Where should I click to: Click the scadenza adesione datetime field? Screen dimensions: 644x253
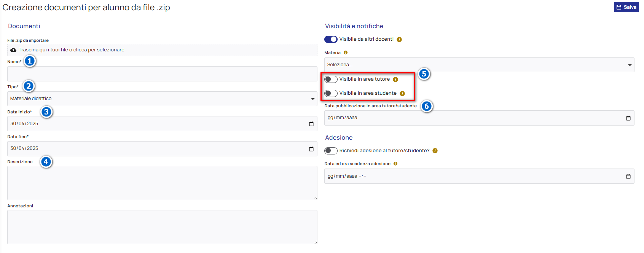click(x=479, y=176)
